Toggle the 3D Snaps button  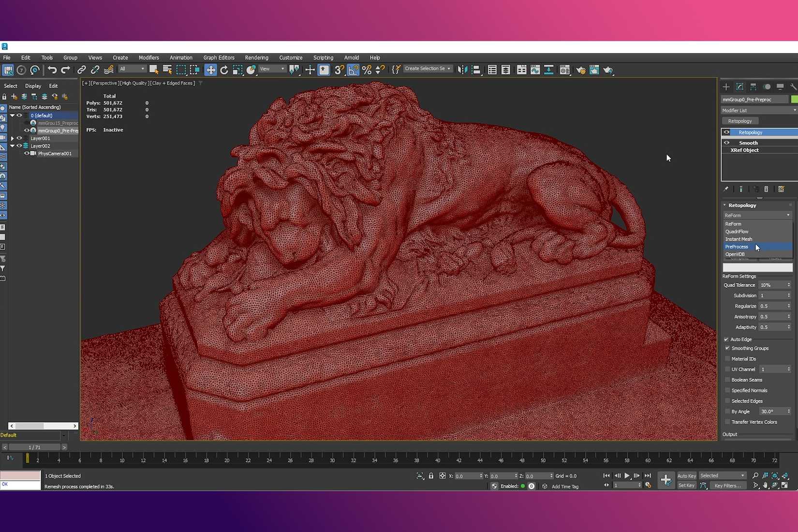click(x=339, y=70)
